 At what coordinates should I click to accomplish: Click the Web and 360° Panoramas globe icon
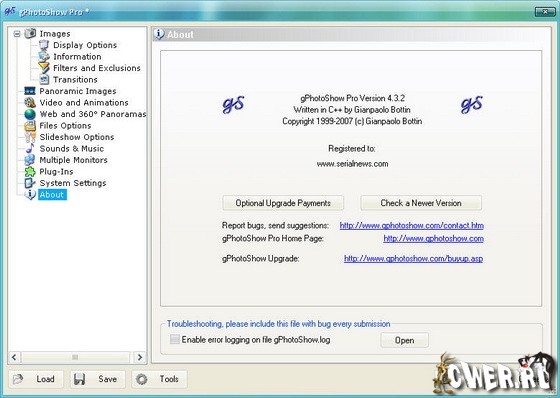coord(30,114)
